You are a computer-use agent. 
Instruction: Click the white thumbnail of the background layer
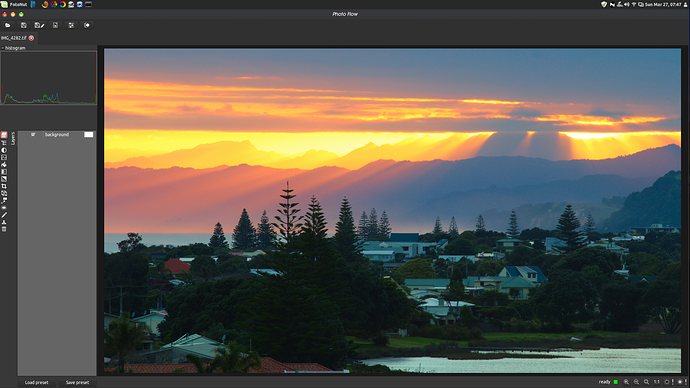coord(88,135)
